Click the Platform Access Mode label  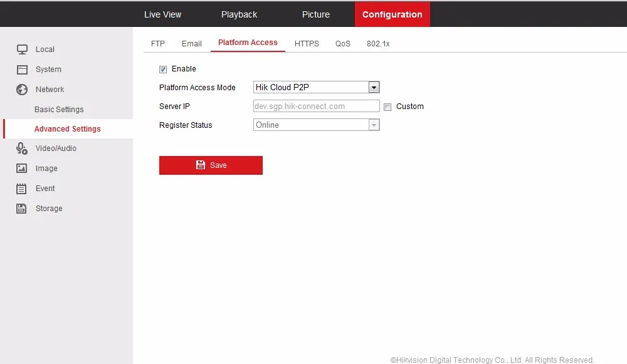click(x=197, y=88)
